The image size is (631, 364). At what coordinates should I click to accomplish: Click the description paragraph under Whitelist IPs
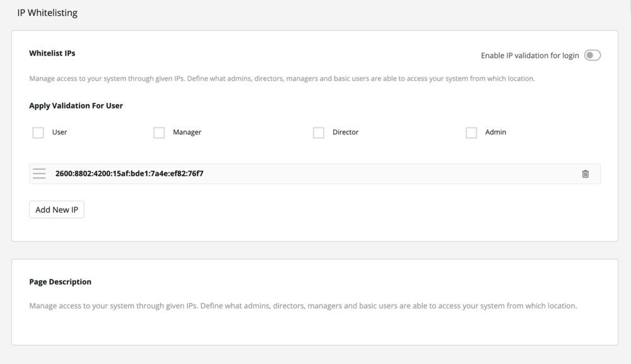tap(281, 78)
